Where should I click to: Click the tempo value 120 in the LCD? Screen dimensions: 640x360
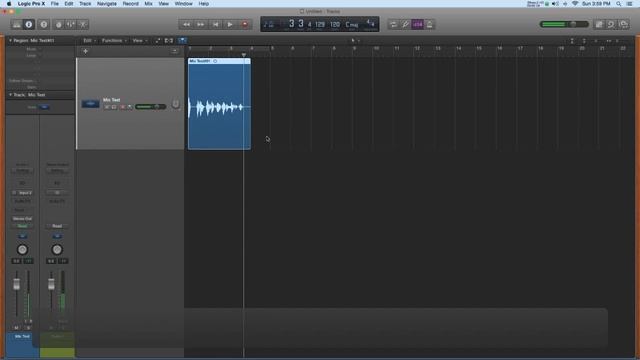click(335, 24)
